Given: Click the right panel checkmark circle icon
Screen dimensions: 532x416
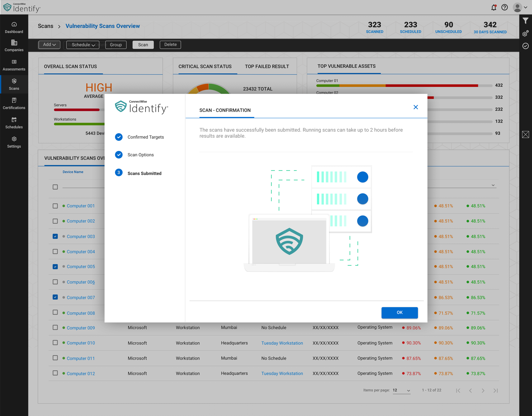Looking at the screenshot, I should (526, 46).
